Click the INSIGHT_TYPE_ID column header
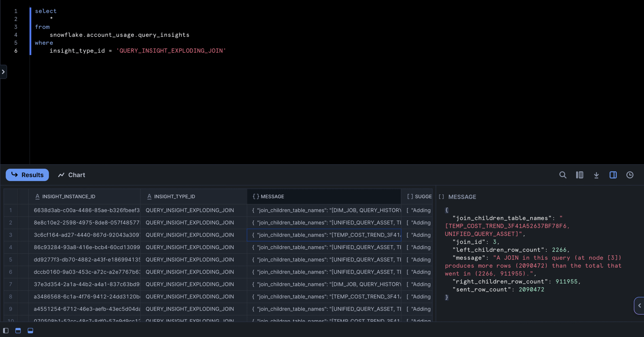644x337 pixels. (x=174, y=196)
